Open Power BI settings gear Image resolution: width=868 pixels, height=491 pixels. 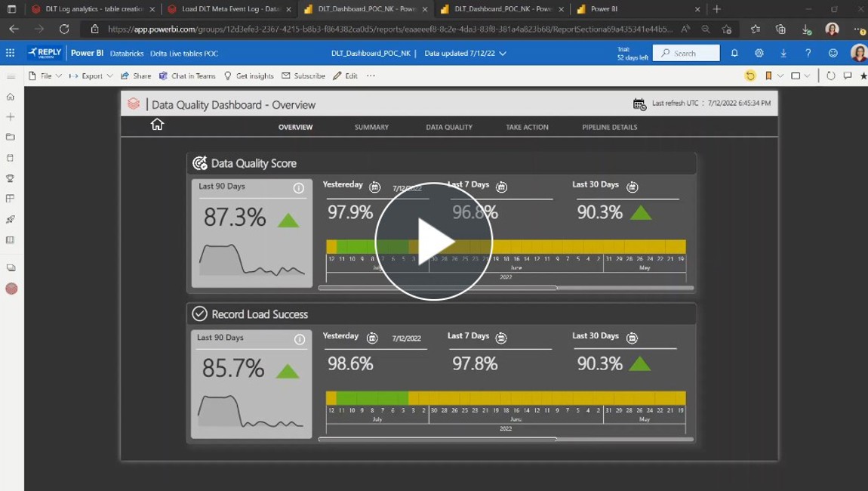click(x=759, y=54)
